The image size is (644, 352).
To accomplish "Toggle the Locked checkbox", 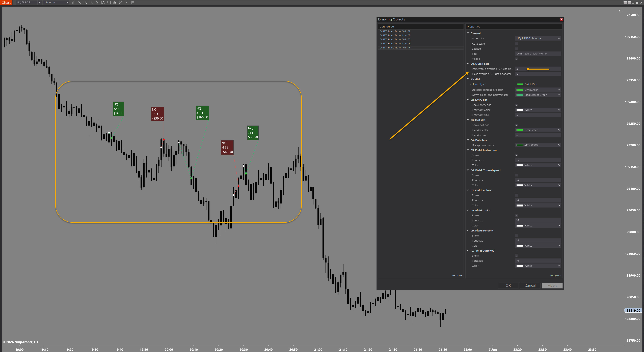I will pyautogui.click(x=517, y=49).
